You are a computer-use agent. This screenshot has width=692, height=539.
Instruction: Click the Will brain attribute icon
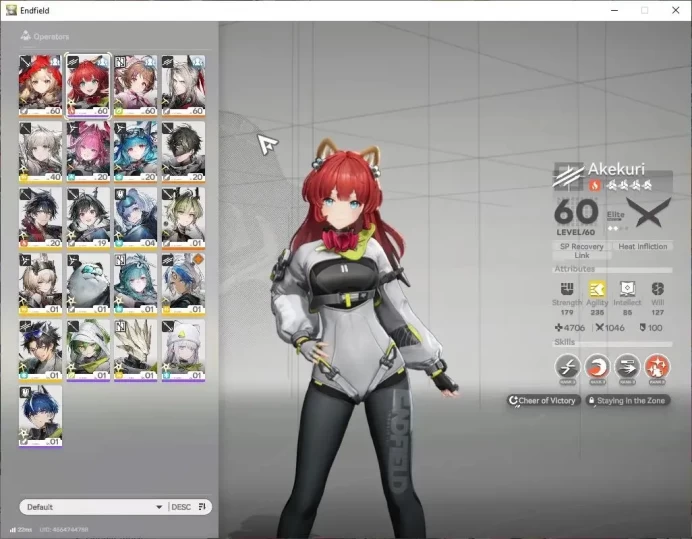(658, 289)
